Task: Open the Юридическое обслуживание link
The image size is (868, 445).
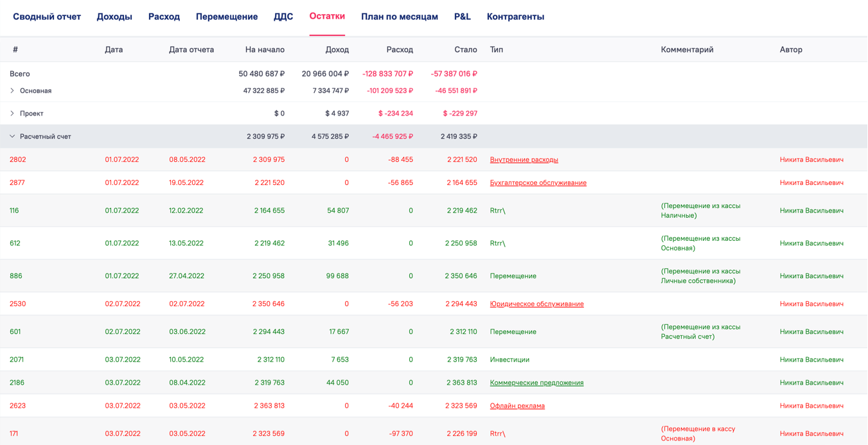Action: [536, 304]
